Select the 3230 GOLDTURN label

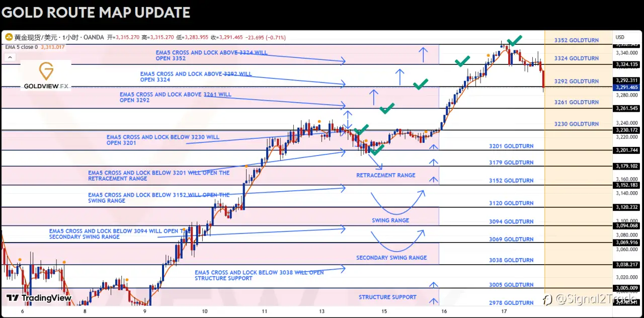point(577,124)
